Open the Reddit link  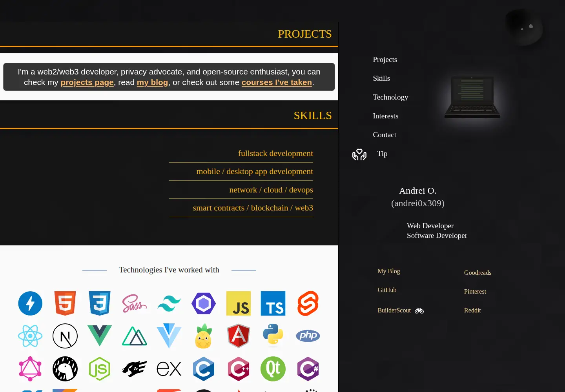(472, 310)
